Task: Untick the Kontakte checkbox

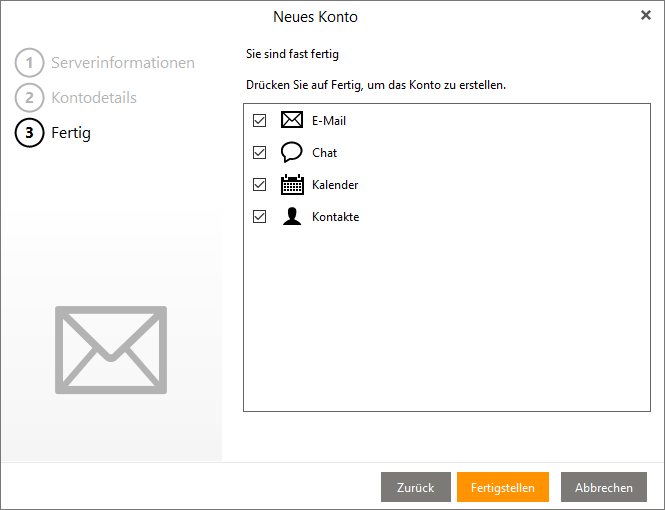Action: (x=260, y=217)
